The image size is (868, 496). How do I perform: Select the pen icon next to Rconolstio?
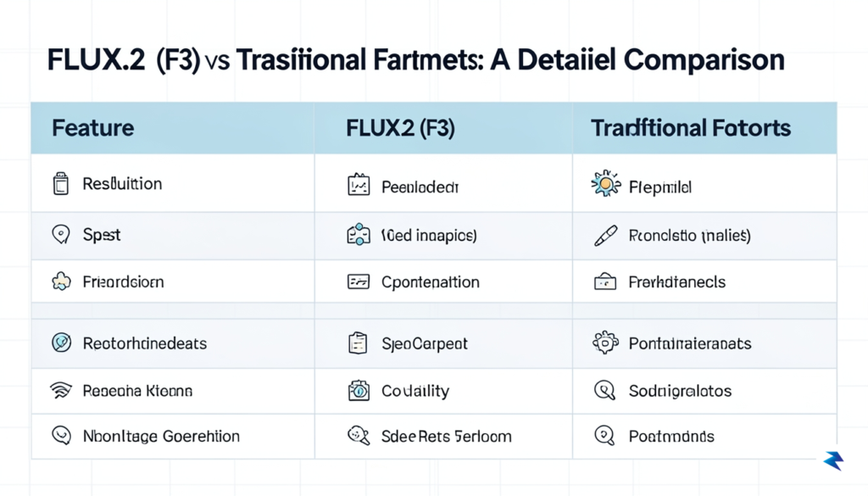[605, 235]
